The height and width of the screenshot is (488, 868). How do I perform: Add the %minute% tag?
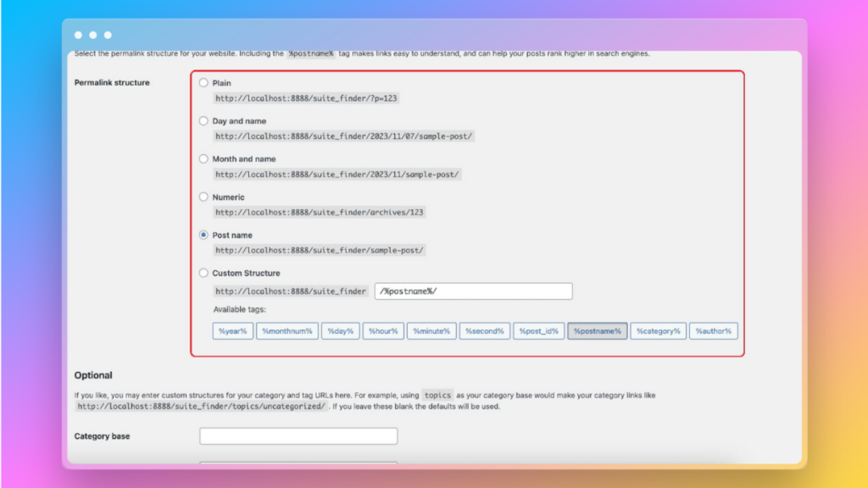[431, 331]
